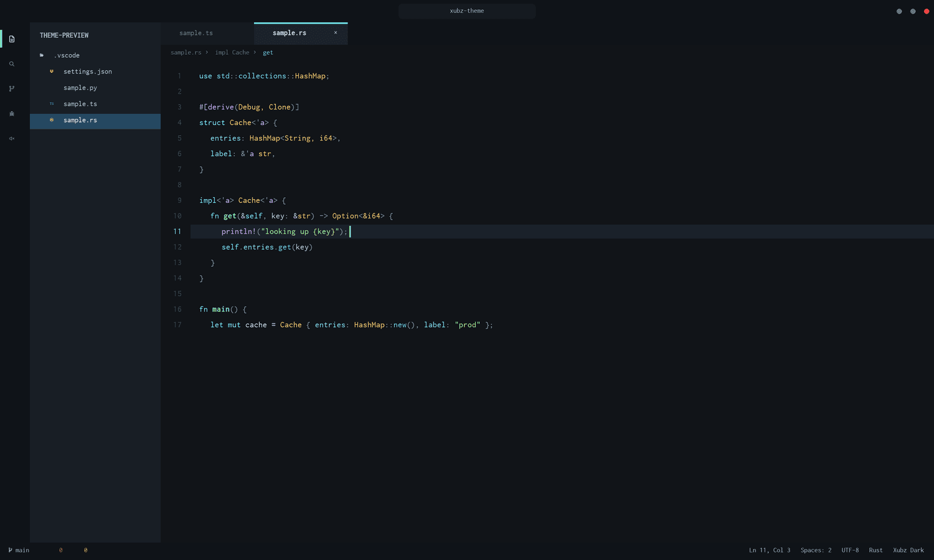Viewport: 934px width, 560px height.
Task: Click the sample.rs breadcrumb segment
Action: 186,53
